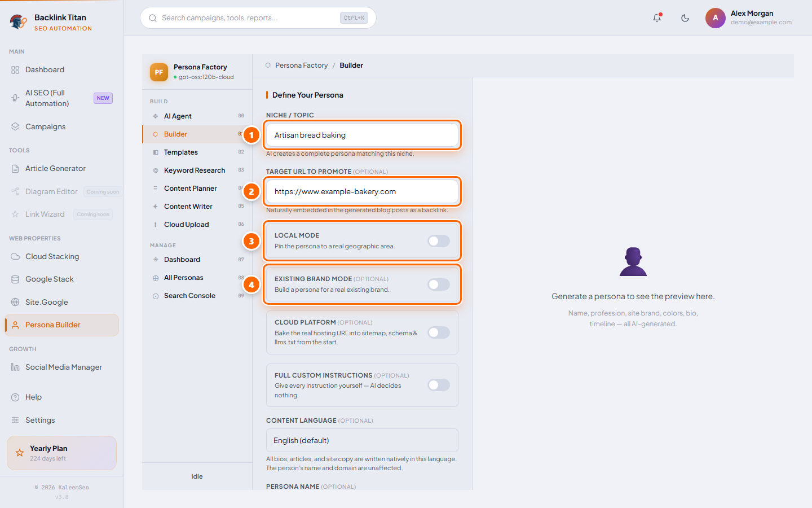Click the NEW badge beside AI SEO
The image size is (812, 508).
(x=103, y=98)
